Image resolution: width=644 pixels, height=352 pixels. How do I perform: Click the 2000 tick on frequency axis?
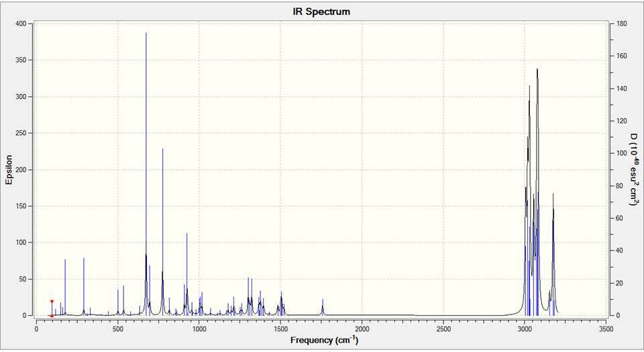(362, 329)
